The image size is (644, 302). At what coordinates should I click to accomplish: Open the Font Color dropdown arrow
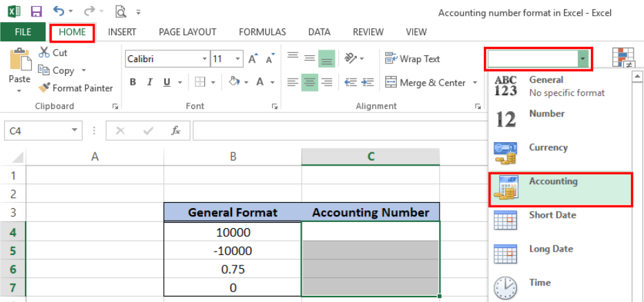(x=272, y=83)
